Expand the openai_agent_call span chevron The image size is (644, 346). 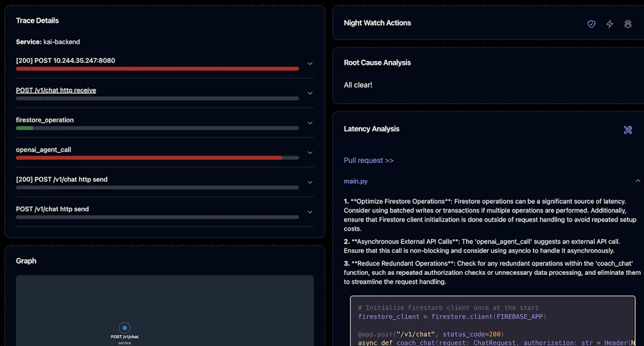[x=310, y=152]
